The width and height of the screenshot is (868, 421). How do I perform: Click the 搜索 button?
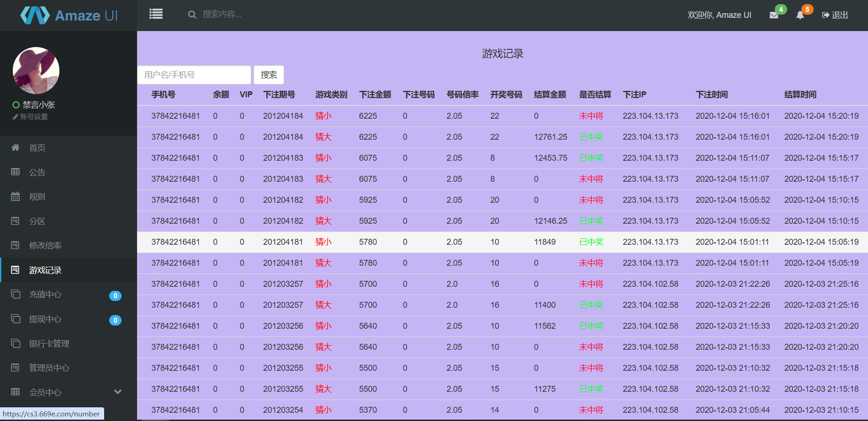(269, 75)
